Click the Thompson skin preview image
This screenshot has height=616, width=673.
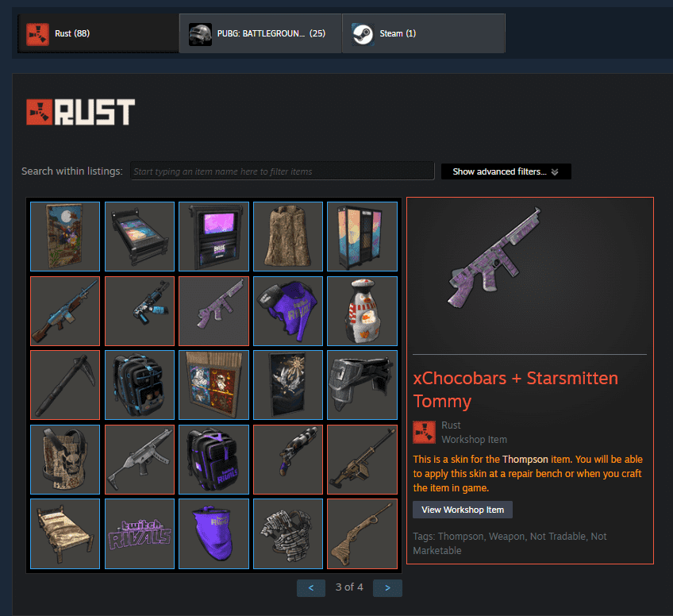click(494, 259)
